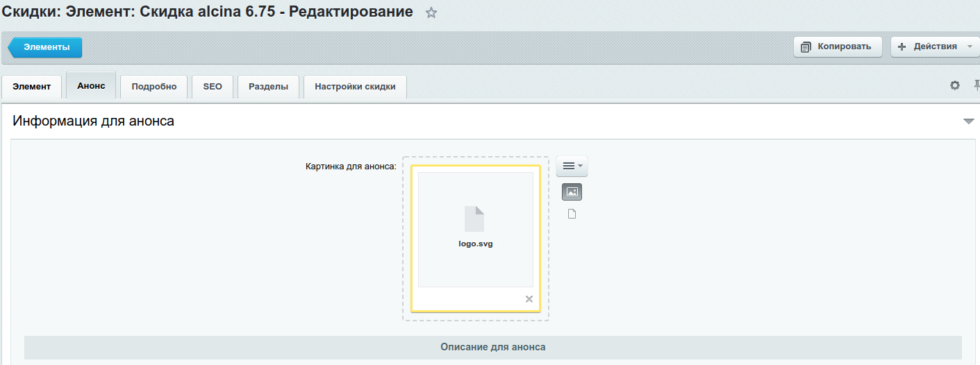Select the Анонс tab

pyautogui.click(x=91, y=86)
